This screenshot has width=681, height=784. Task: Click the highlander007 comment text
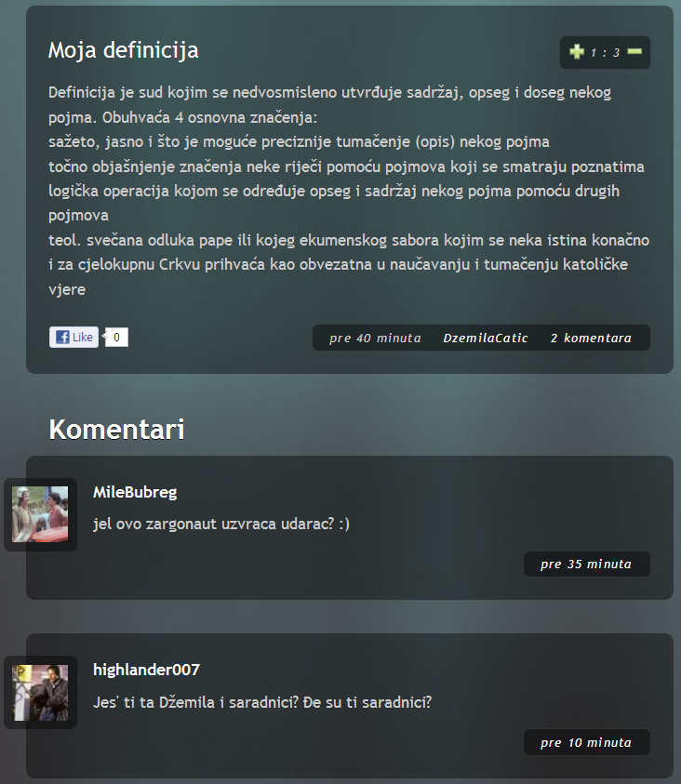262,702
